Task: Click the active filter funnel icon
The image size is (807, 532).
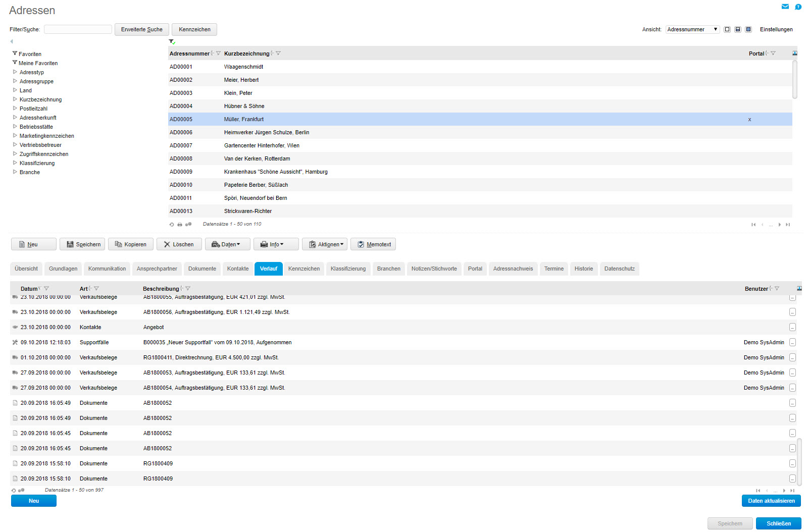Action: [172, 42]
